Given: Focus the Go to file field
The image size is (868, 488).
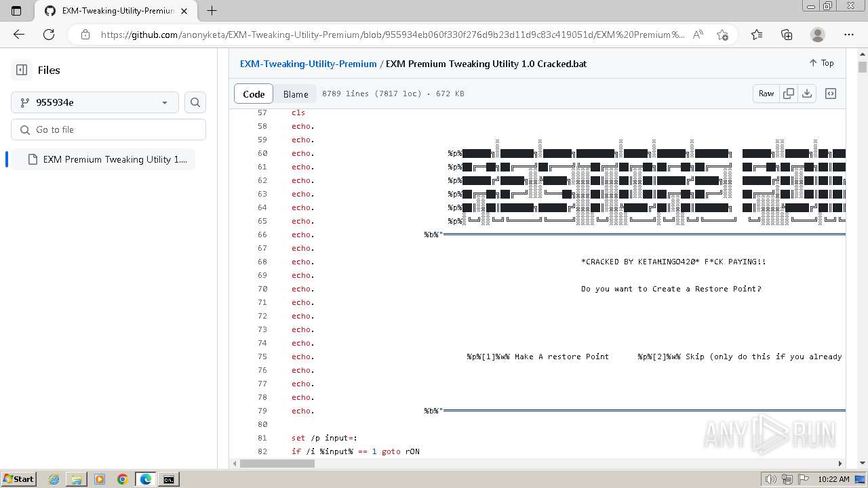Looking at the screenshot, I should (108, 129).
